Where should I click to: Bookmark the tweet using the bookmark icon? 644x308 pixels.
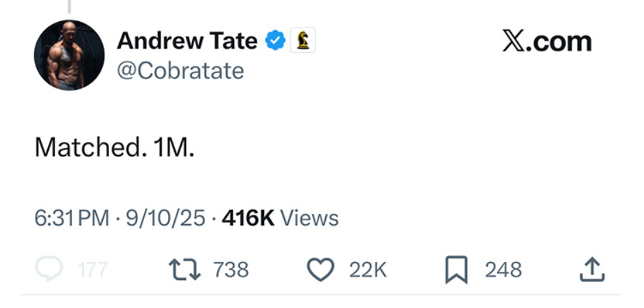[455, 270]
